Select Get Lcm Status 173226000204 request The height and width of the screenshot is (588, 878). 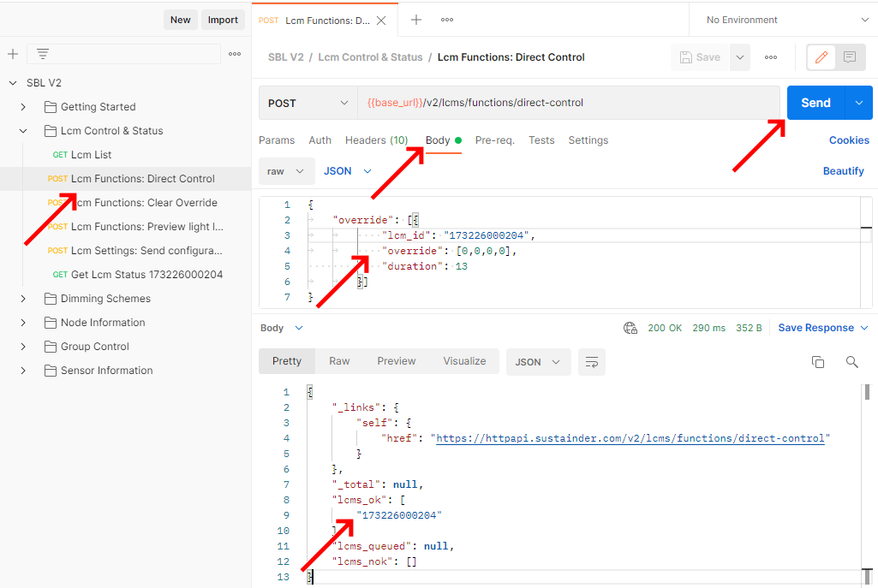pos(146,275)
